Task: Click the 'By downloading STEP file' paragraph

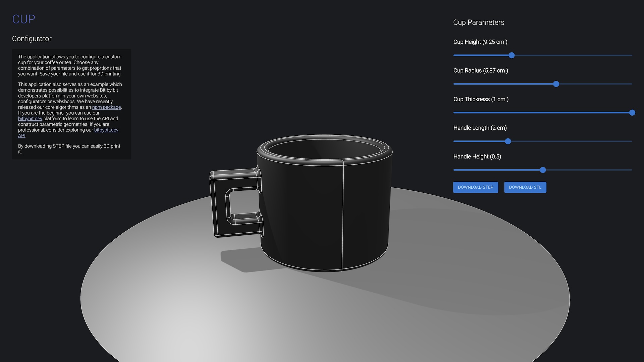Action: coord(69,149)
